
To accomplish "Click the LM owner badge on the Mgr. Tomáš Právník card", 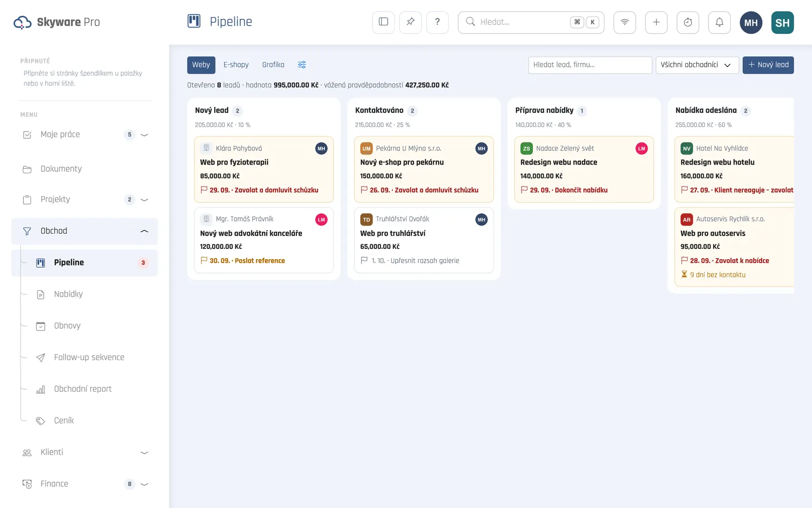I will pos(321,219).
